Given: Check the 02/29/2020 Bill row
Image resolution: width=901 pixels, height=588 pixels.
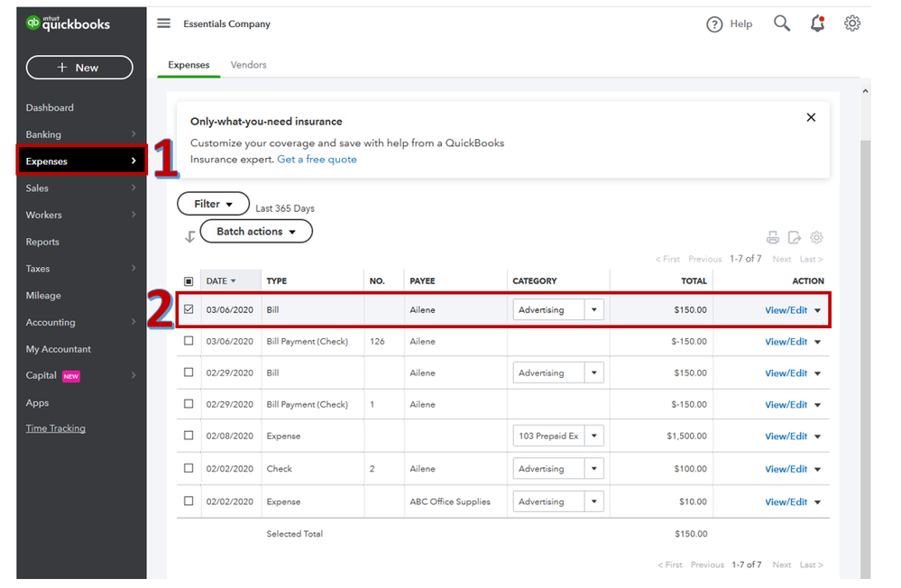Looking at the screenshot, I should [x=188, y=372].
